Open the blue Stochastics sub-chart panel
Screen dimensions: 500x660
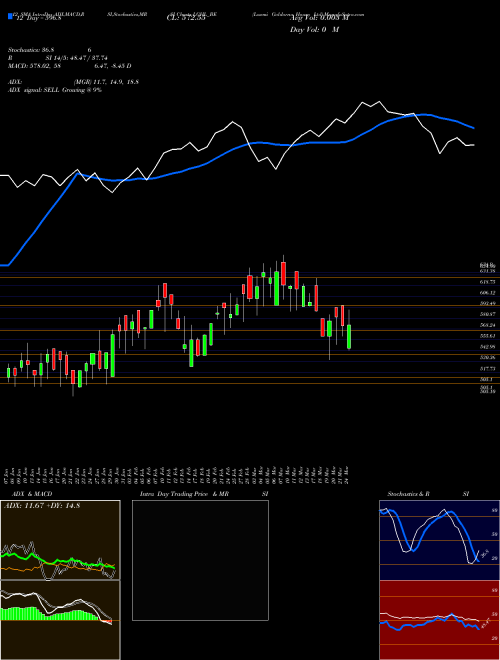tap(439, 540)
